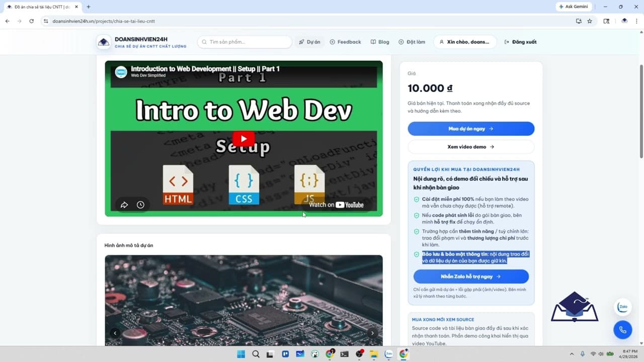The width and height of the screenshot is (644, 362).
Task: Open the terminal icon on the taskbar
Action: (344, 354)
